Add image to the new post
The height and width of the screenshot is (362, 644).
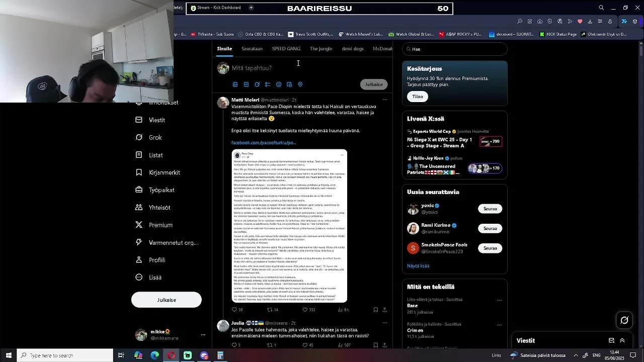point(235,84)
